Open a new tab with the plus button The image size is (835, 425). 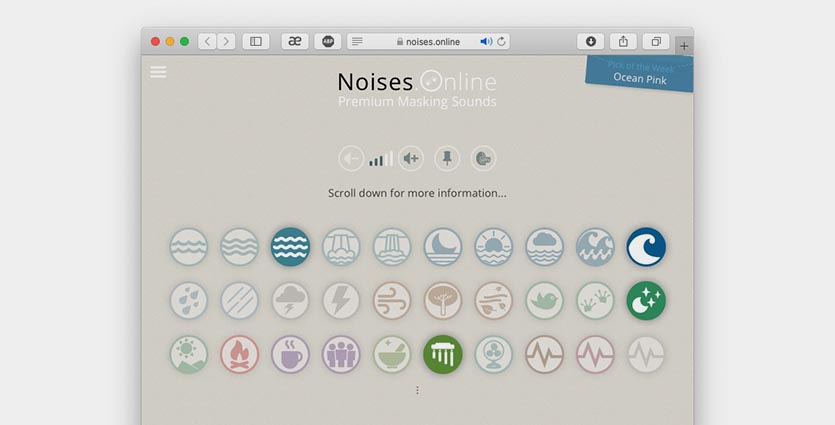(x=684, y=46)
